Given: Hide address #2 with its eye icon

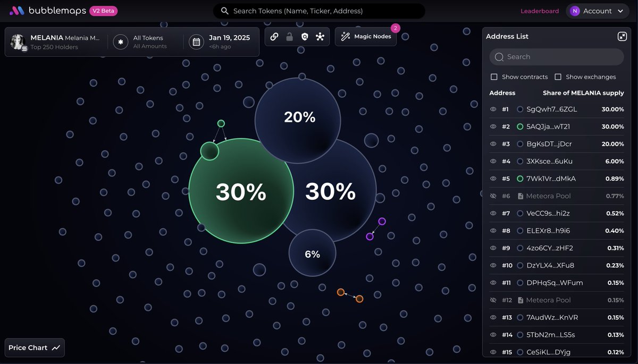Looking at the screenshot, I should pyautogui.click(x=493, y=126).
